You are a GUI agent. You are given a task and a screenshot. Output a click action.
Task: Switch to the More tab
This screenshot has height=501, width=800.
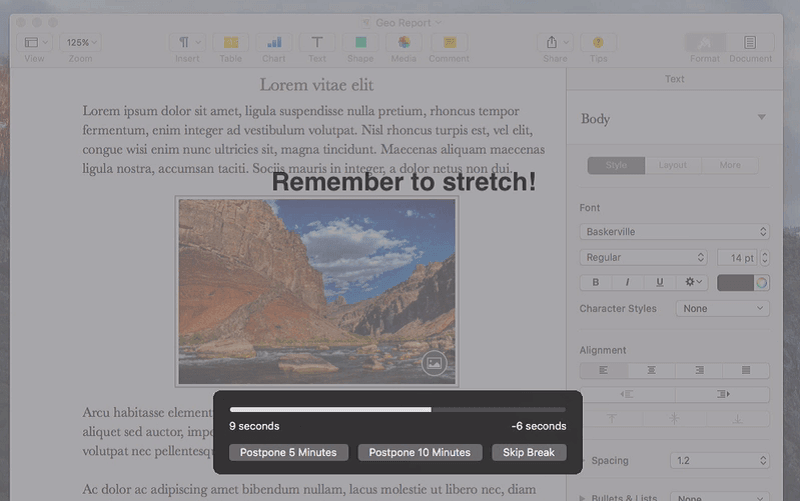pyautogui.click(x=730, y=165)
